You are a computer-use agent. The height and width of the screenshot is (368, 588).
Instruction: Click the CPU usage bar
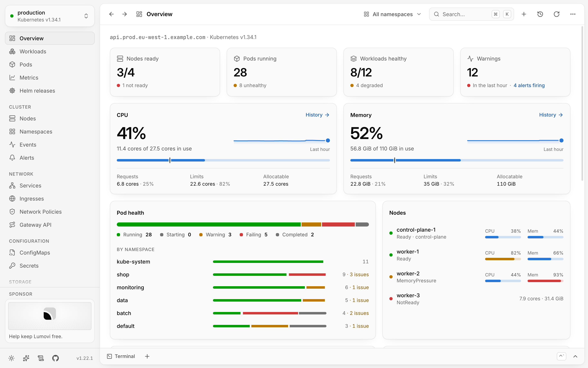(223, 160)
